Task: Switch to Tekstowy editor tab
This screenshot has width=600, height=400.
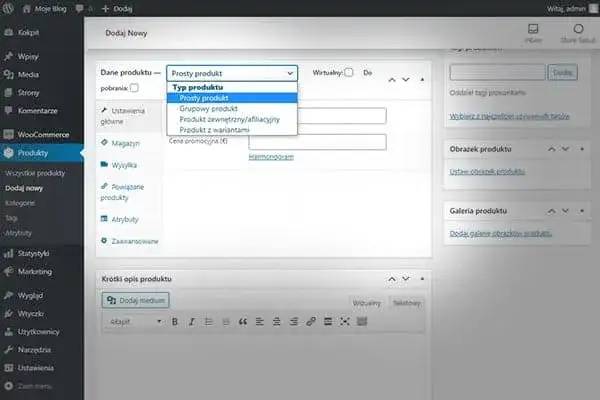Action: pyautogui.click(x=407, y=303)
